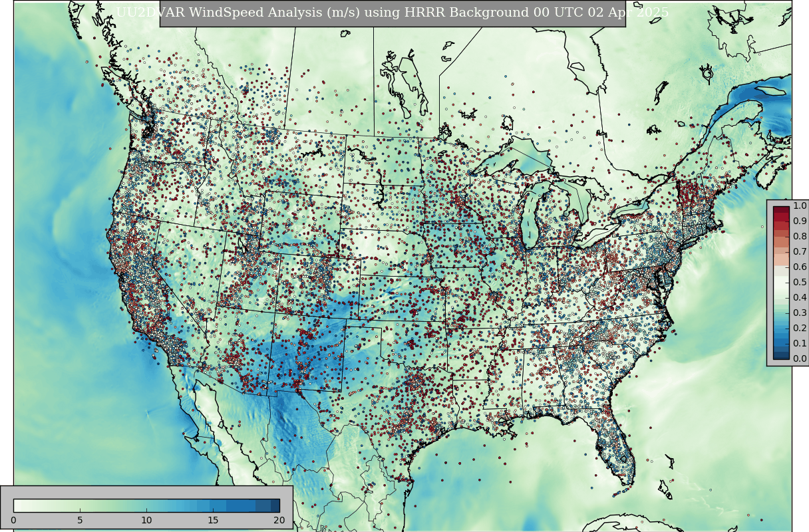Click the "0.5" label on right colorbar
This screenshot has width=809, height=532.
tap(800, 283)
